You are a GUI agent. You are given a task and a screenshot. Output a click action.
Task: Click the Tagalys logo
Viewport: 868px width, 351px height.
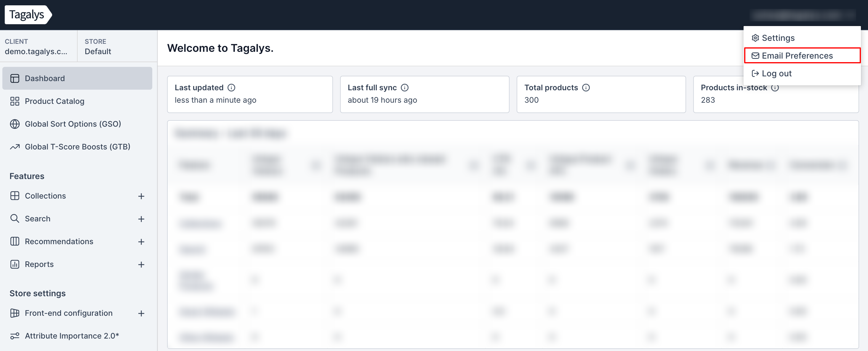pos(28,15)
